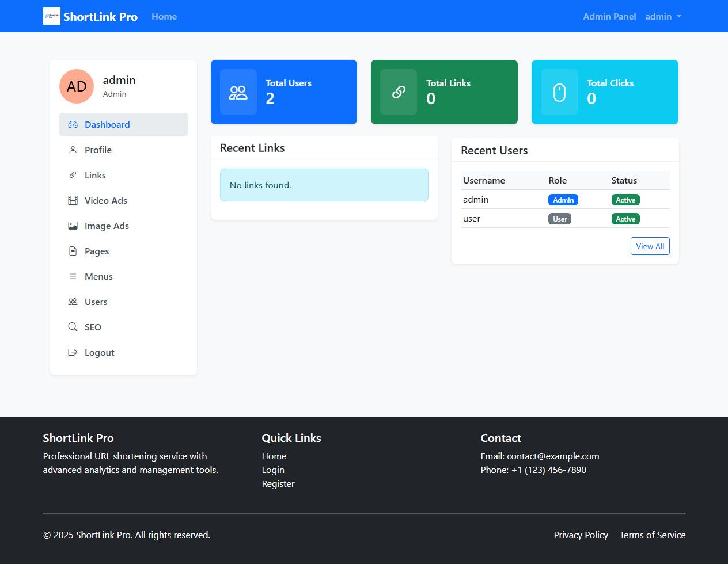Image resolution: width=728 pixels, height=564 pixels.
Task: Open Profile from the sidebar
Action: (x=123, y=150)
